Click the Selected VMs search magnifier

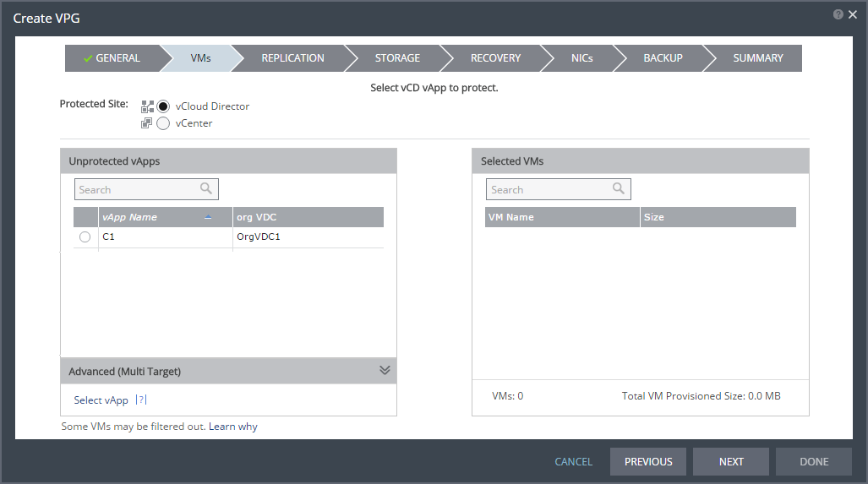[x=619, y=188]
